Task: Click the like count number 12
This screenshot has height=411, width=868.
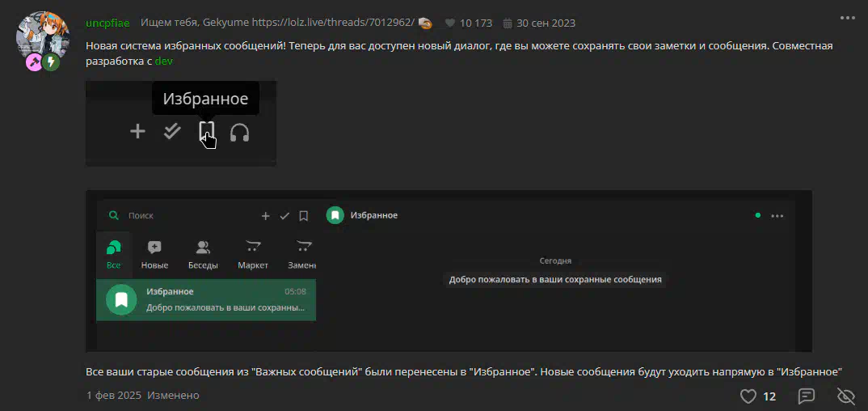Action: coord(769,396)
